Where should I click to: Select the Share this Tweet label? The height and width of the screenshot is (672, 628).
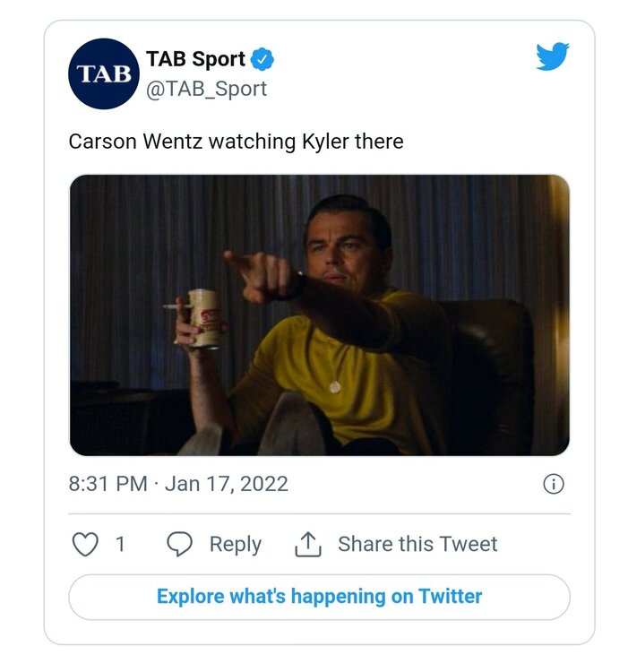pyautogui.click(x=417, y=544)
